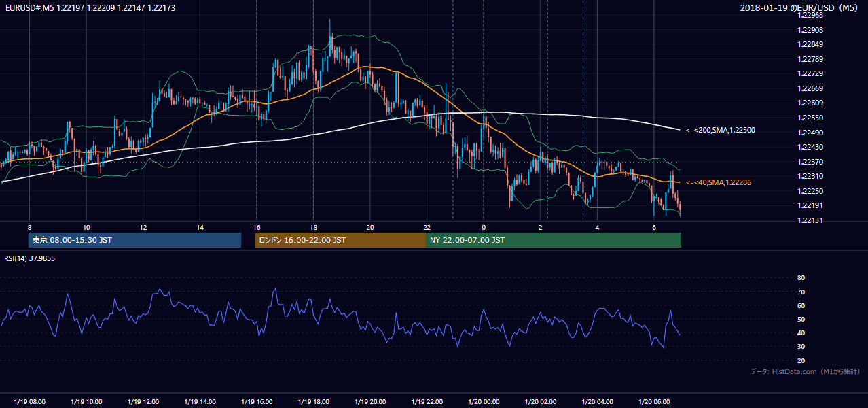Click the 1/19 16:00 time axis label
The height and width of the screenshot is (408, 868).
click(x=257, y=402)
